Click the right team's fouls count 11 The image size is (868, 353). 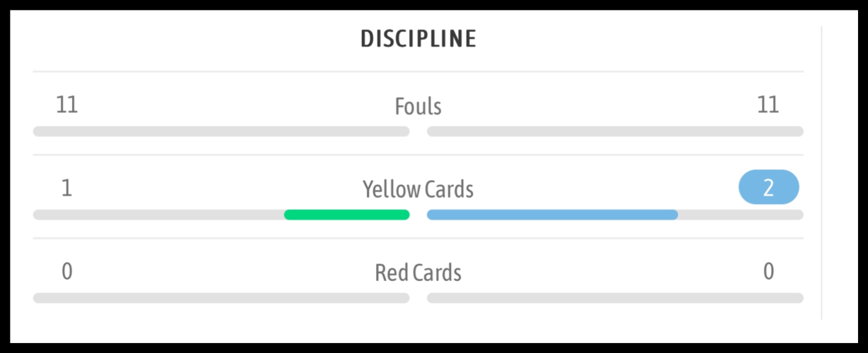(768, 105)
